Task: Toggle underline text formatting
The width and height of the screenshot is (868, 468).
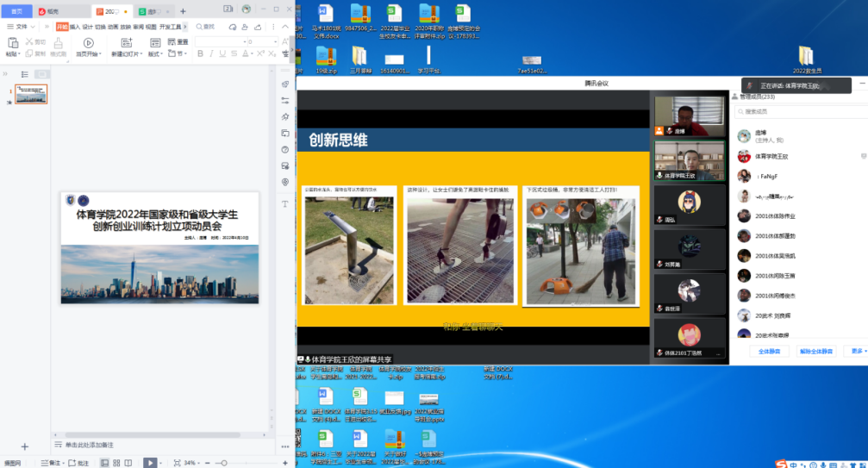Action: point(222,53)
